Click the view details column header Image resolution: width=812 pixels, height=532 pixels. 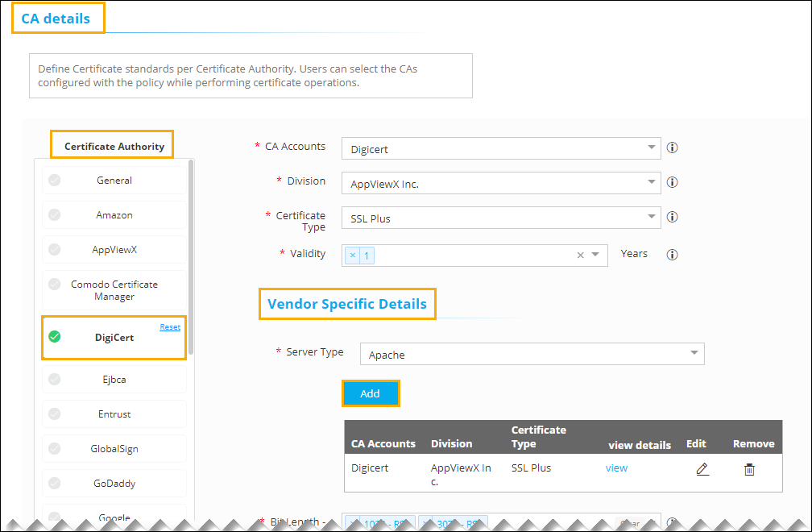click(x=640, y=445)
